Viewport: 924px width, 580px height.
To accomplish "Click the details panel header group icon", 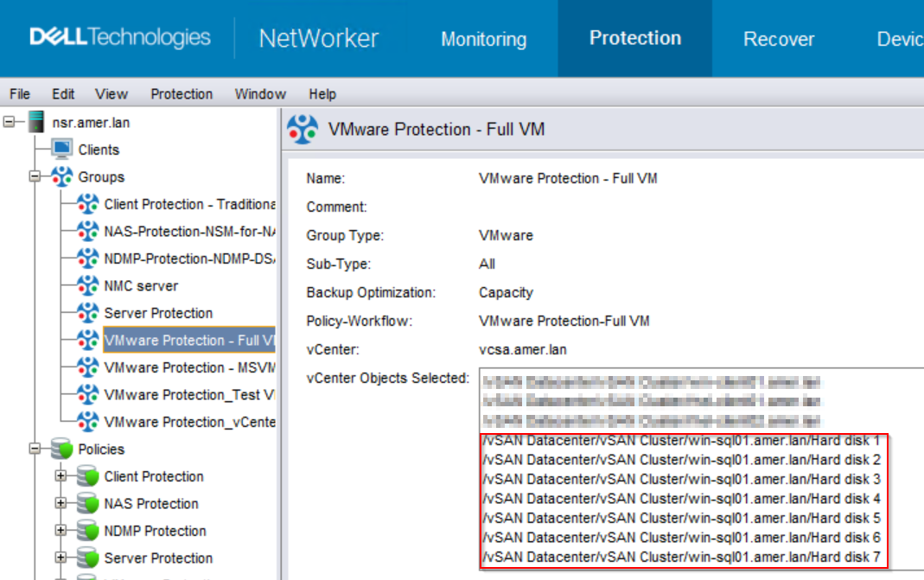I will 303,129.
